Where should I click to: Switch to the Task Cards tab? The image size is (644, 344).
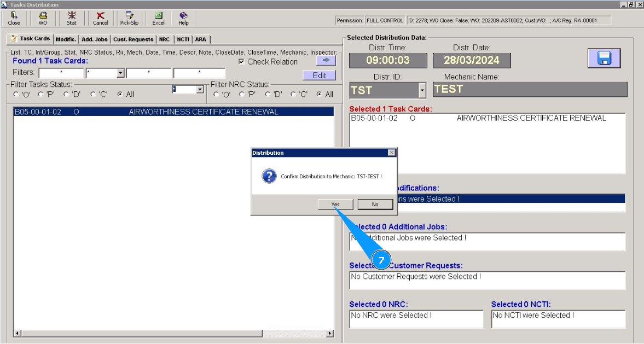(x=31, y=39)
